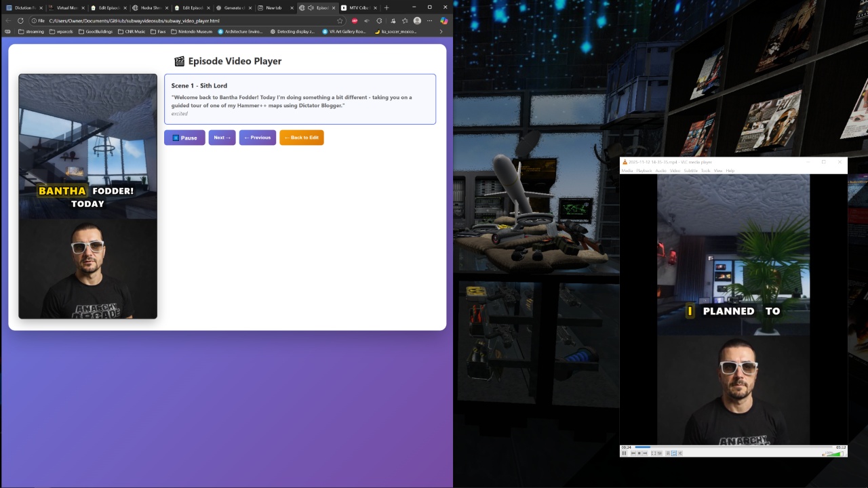
Task: Open VLC Video menu
Action: (x=675, y=171)
